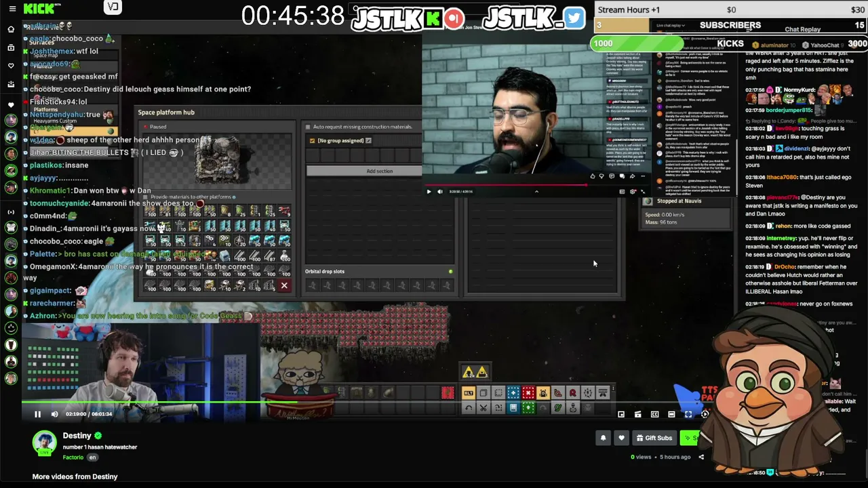This screenshot has height=488, width=868.
Task: Toggle the ALT mode shortcut button
Action: click(x=469, y=393)
